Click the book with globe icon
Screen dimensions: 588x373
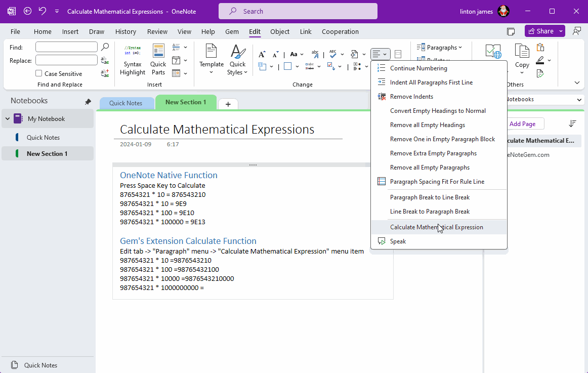(x=493, y=52)
